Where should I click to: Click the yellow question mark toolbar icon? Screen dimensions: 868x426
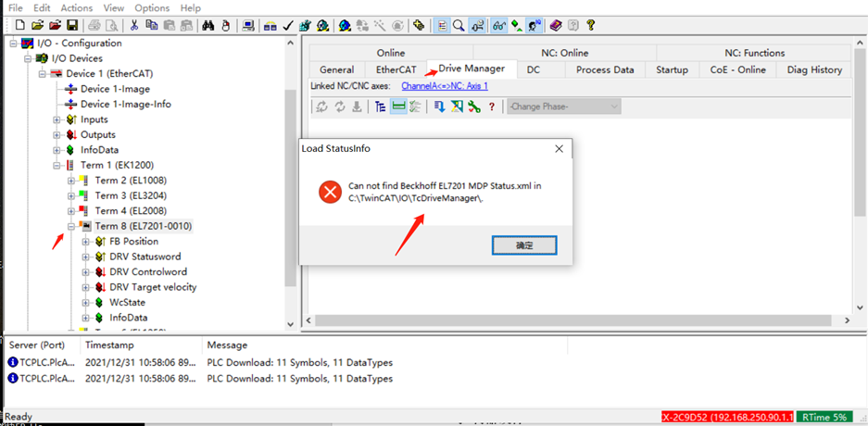[x=591, y=25]
